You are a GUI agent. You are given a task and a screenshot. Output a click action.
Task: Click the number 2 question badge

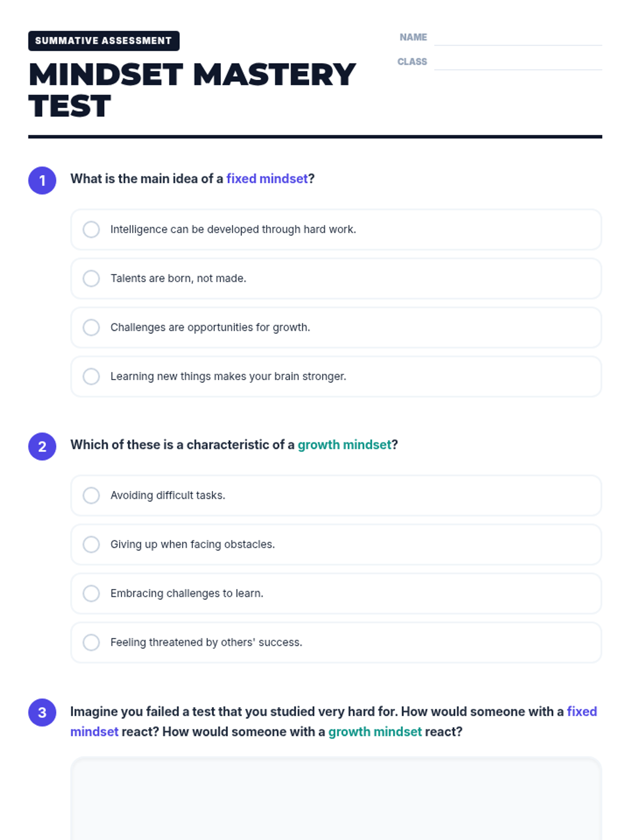coord(42,447)
